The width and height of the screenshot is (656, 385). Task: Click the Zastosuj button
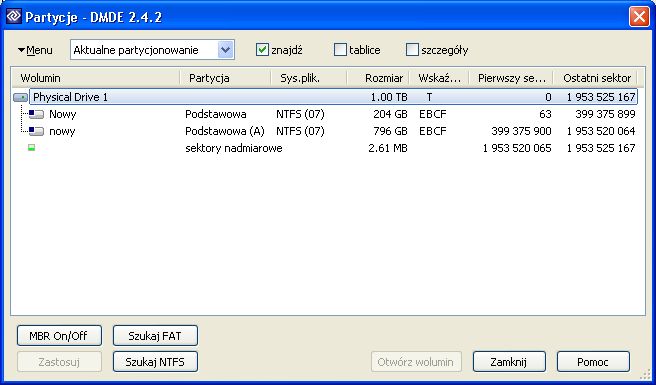(x=59, y=362)
